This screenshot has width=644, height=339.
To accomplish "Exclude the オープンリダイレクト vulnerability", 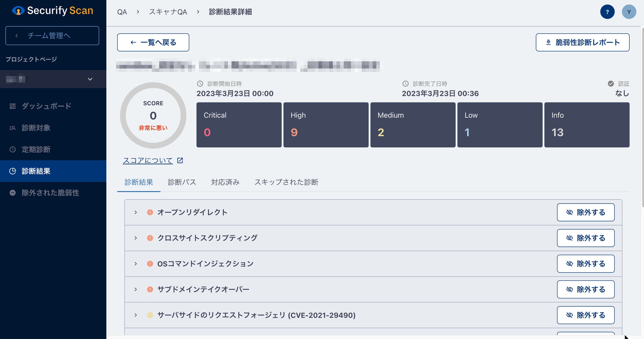I will [585, 212].
